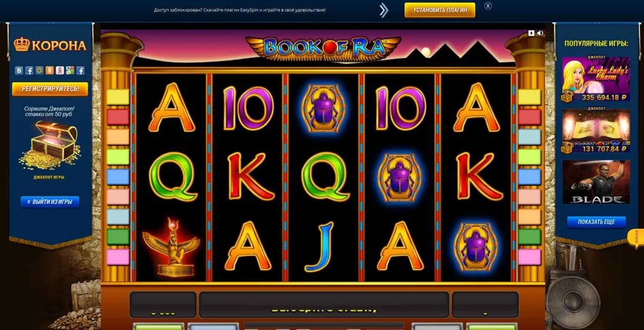
Task: Expand more games with Показать еще
Action: 596,222
